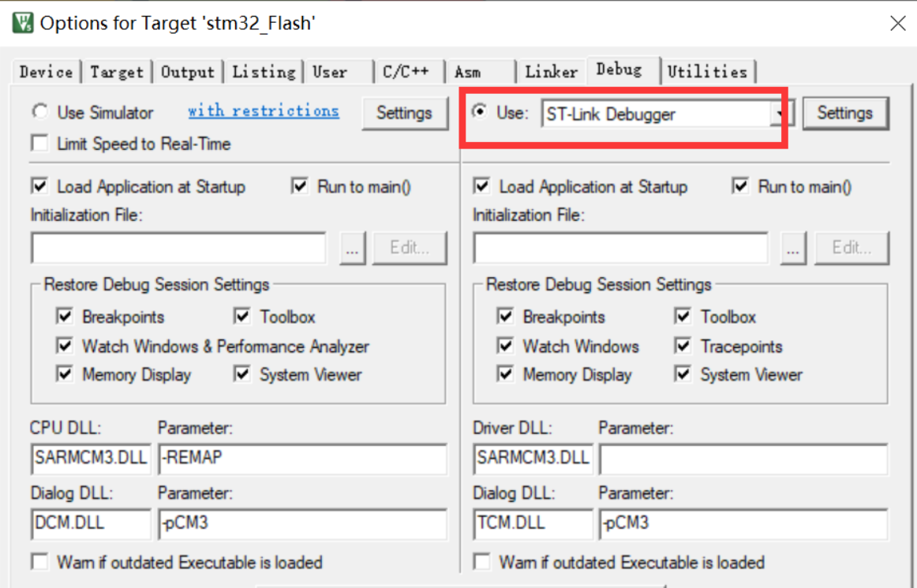Image resolution: width=917 pixels, height=588 pixels.
Task: Click the hardware-side Edit... button
Action: click(851, 248)
